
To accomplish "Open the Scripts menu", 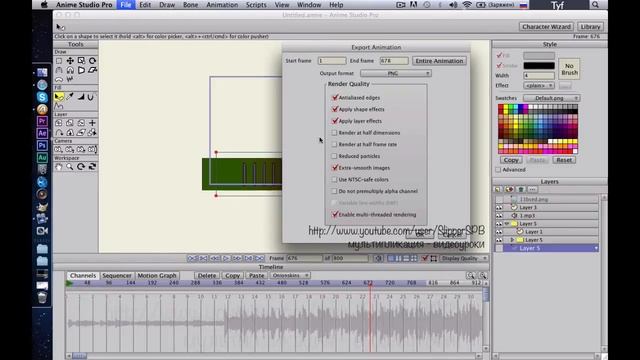I will [256, 5].
